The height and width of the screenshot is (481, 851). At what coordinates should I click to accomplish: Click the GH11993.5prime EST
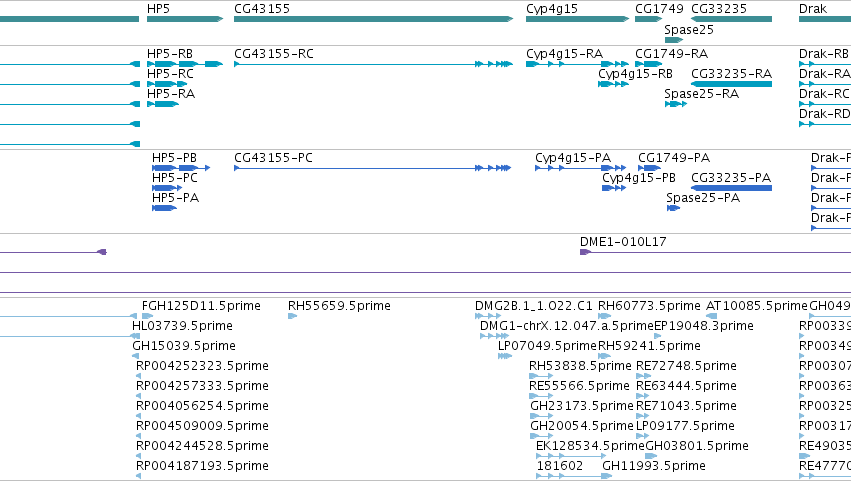tap(607, 476)
